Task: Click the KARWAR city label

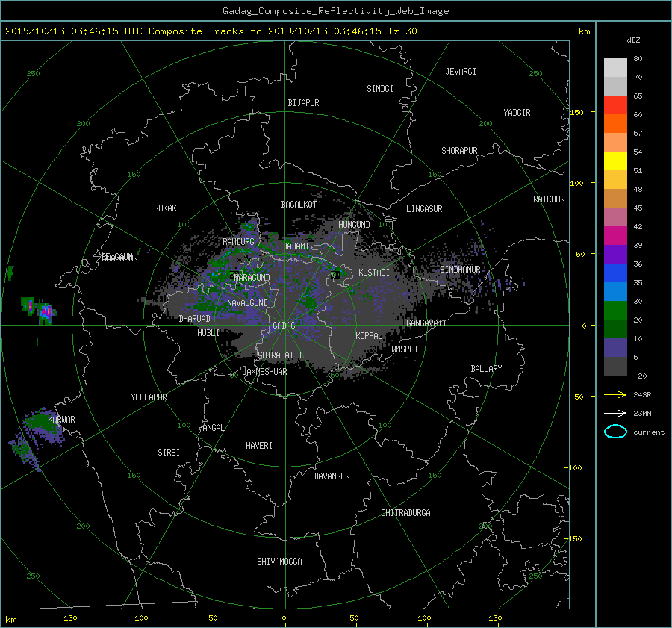Action: (x=62, y=419)
